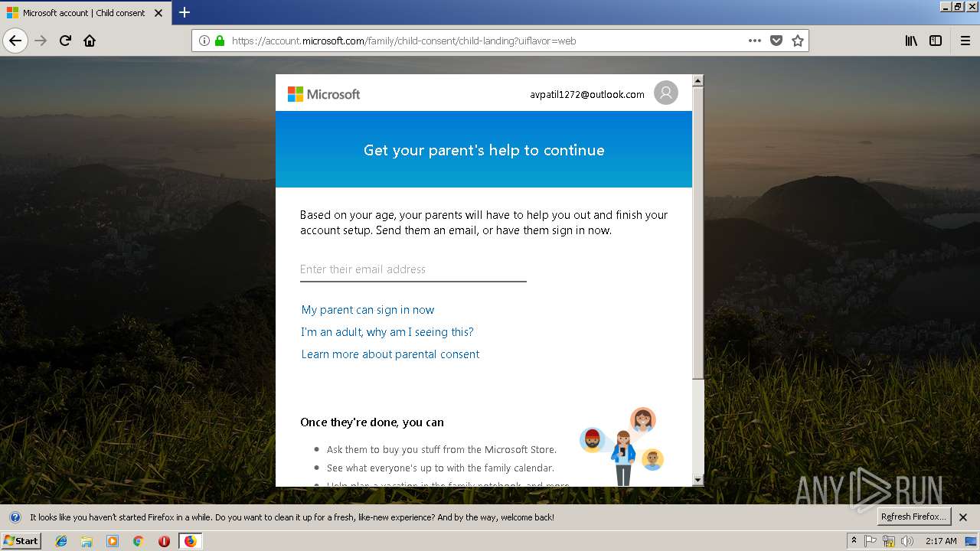Open Windows Media Player from taskbar
Screen dimensions: 980x551
(113, 541)
